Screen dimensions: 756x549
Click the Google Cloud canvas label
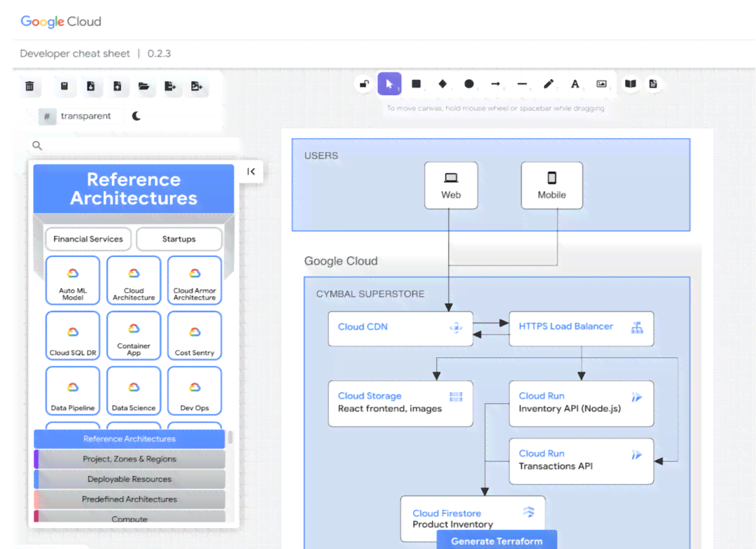click(x=341, y=261)
